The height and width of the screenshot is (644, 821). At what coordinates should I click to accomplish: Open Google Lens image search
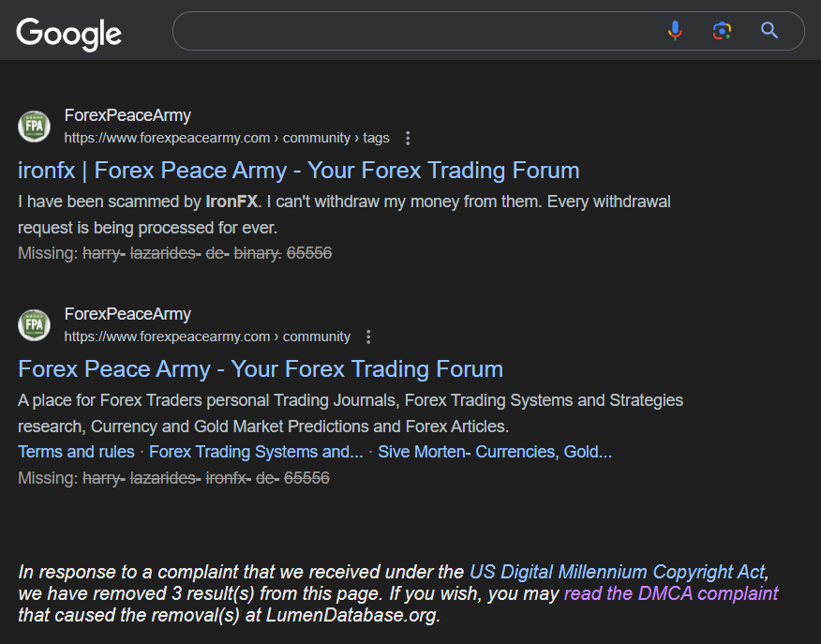pyautogui.click(x=722, y=31)
